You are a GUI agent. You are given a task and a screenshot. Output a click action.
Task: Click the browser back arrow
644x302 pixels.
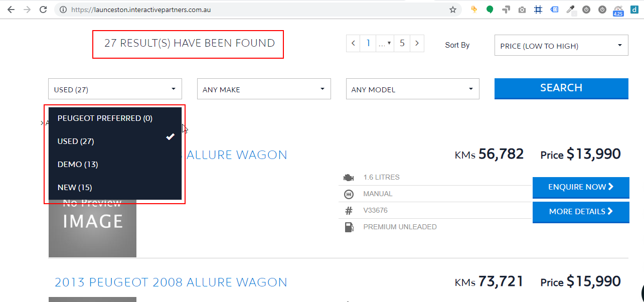point(11,10)
